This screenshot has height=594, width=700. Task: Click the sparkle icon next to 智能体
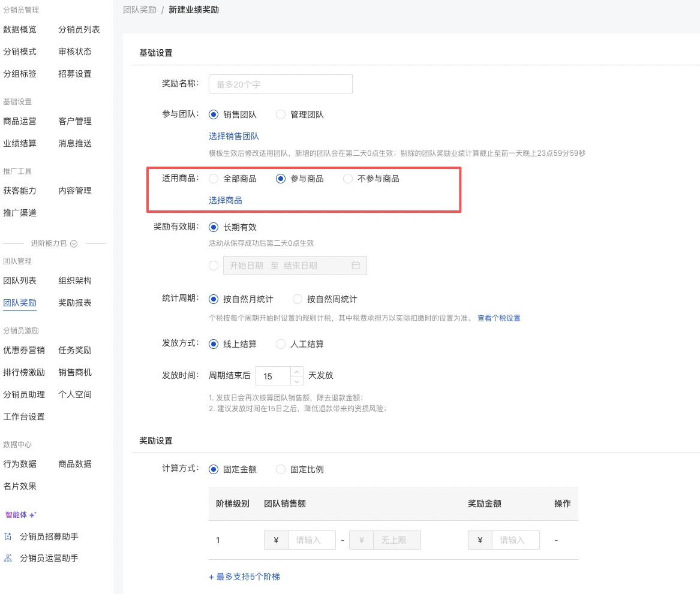(x=33, y=515)
